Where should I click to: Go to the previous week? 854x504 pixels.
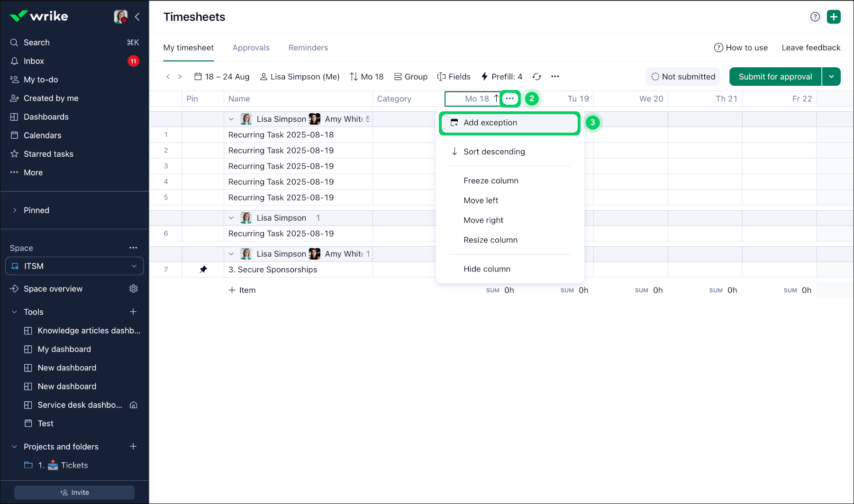[x=168, y=77]
